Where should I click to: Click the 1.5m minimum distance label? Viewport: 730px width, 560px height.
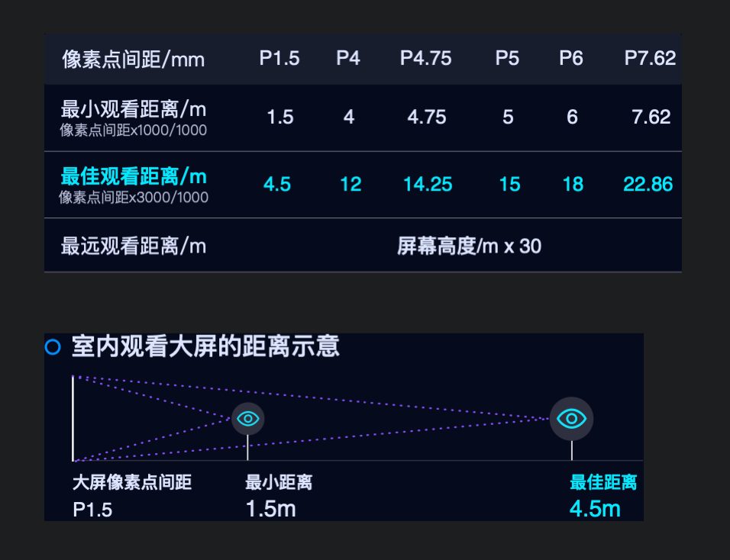(x=270, y=509)
